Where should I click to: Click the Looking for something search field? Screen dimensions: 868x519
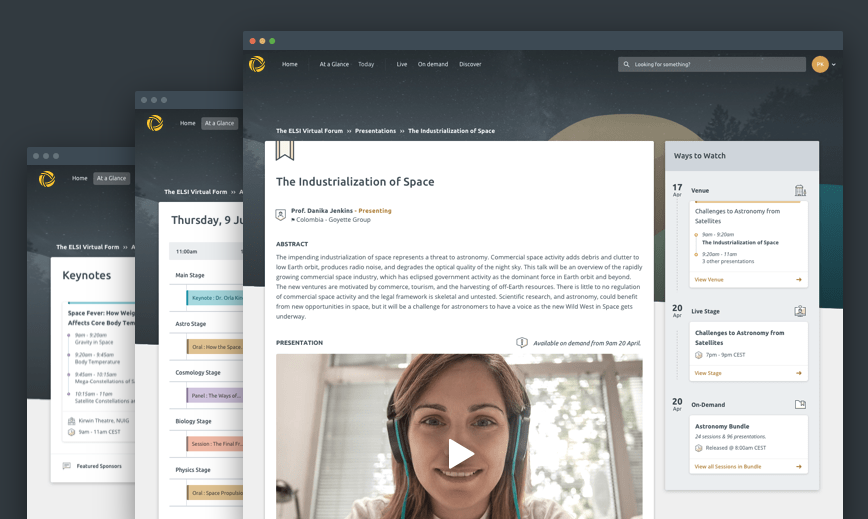pyautogui.click(x=712, y=64)
